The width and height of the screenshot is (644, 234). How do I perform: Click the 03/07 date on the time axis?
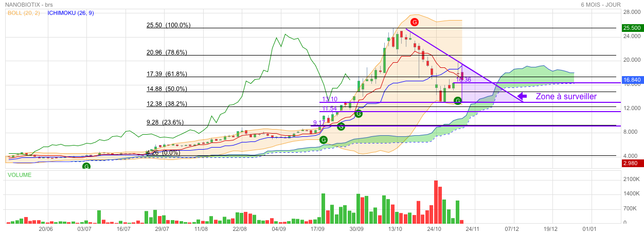click(84, 228)
